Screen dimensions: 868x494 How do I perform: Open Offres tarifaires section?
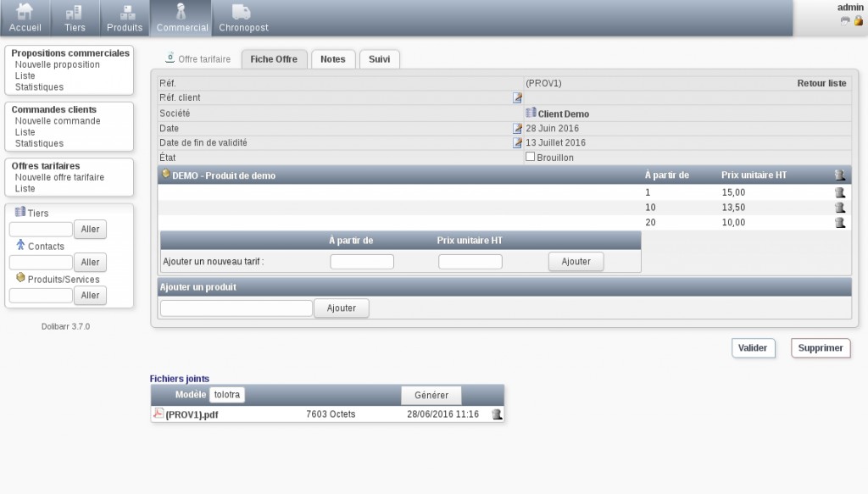click(46, 166)
